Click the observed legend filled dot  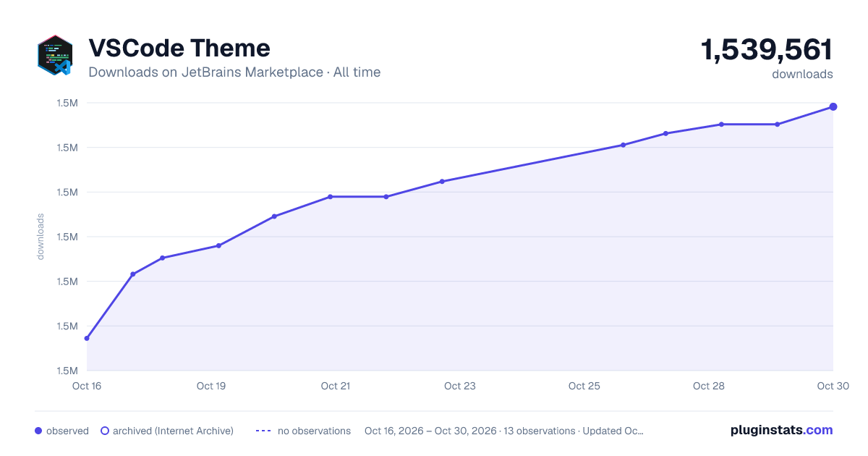pos(38,431)
